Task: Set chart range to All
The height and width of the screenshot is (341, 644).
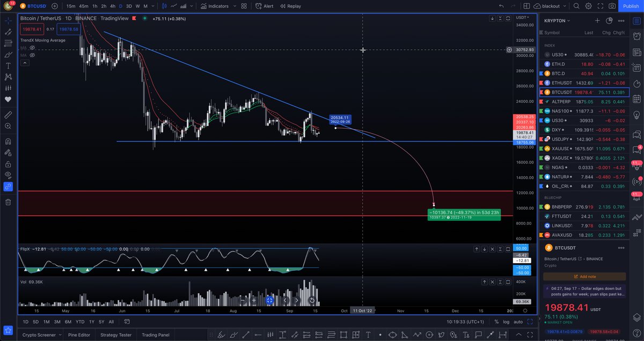Action: (111, 322)
